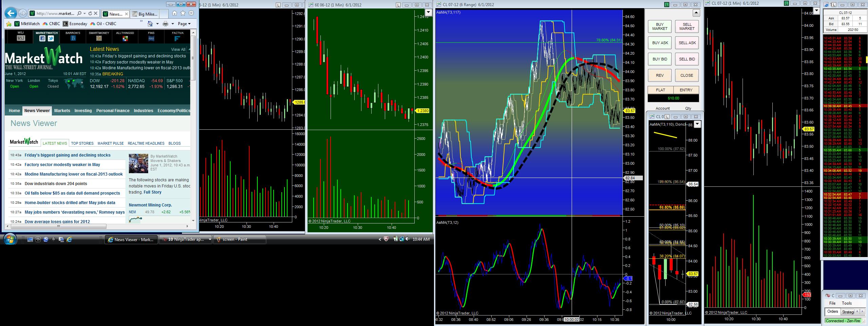
Task: Click the WSJ network logo icon
Action: [21, 38]
